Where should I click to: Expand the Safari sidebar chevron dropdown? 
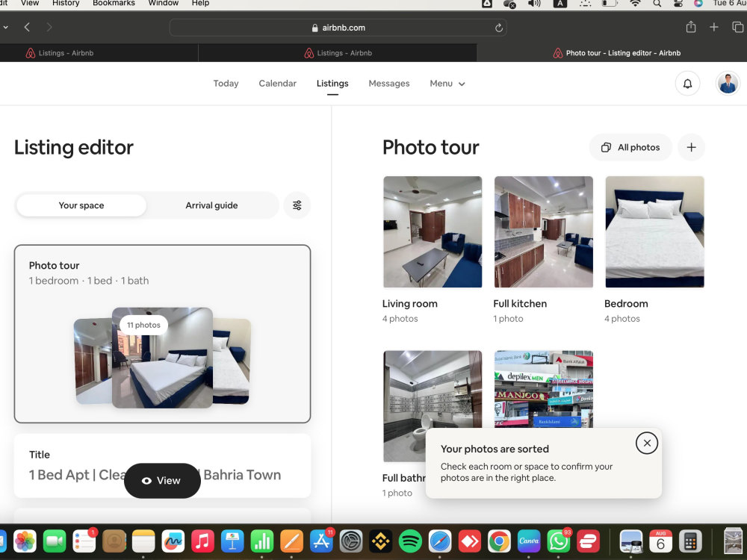5,27
